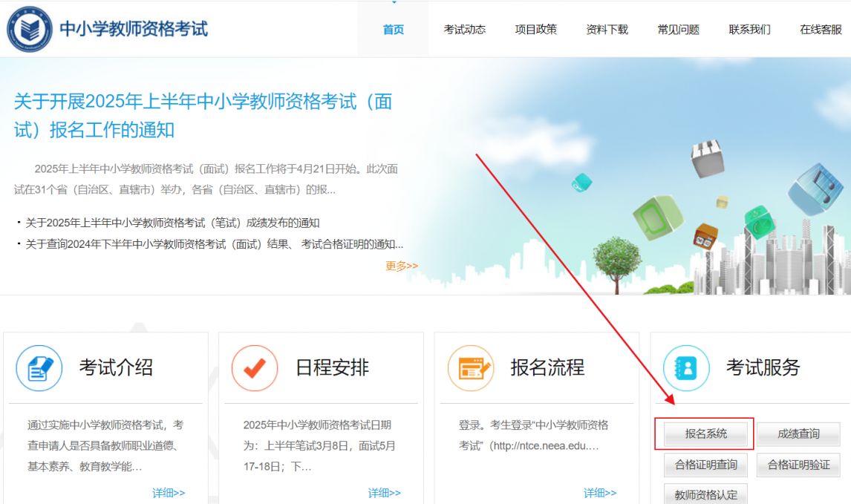Click 详细>> under 日程安排

(x=384, y=493)
